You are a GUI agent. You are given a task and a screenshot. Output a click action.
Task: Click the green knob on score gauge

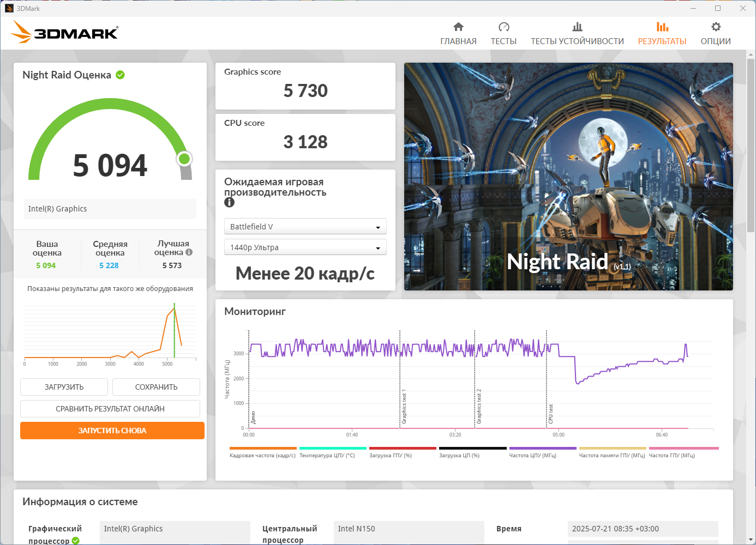pos(184,159)
